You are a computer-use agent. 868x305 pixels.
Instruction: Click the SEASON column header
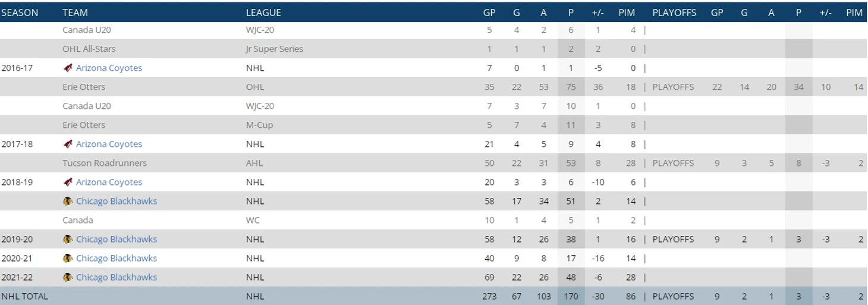pyautogui.click(x=20, y=12)
